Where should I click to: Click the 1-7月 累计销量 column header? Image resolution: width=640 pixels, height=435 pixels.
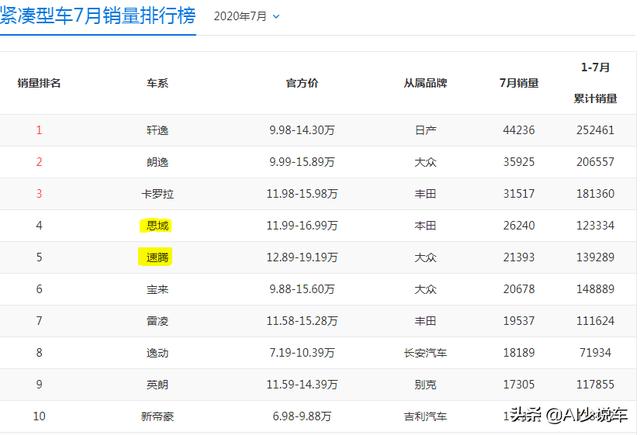595,83
